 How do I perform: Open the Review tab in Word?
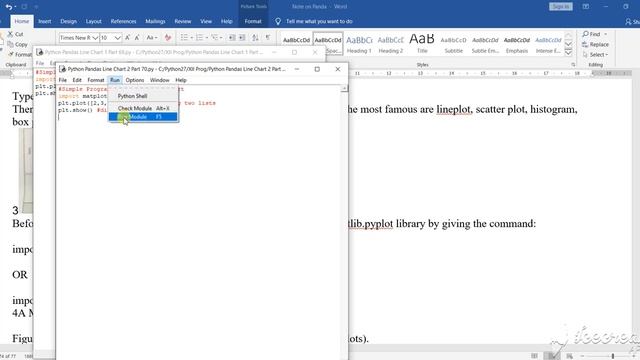(182, 21)
